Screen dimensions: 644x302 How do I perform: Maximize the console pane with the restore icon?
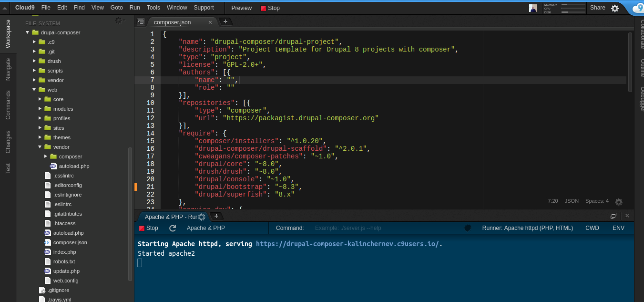point(613,216)
